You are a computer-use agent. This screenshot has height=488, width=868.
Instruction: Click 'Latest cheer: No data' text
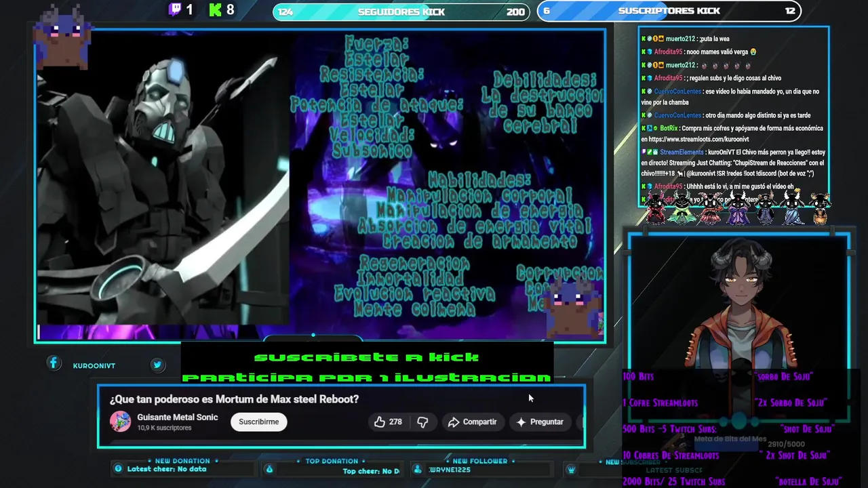coord(167,469)
